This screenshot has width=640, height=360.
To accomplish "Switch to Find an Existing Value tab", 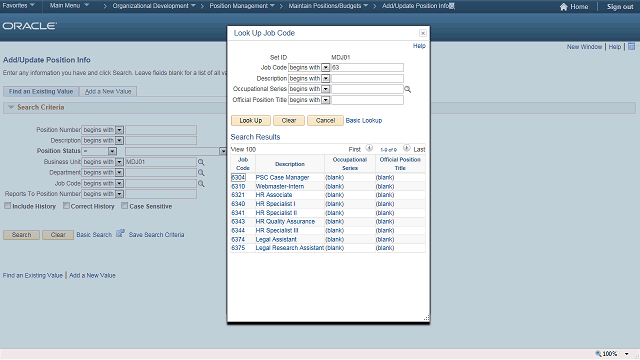I will 41,91.
